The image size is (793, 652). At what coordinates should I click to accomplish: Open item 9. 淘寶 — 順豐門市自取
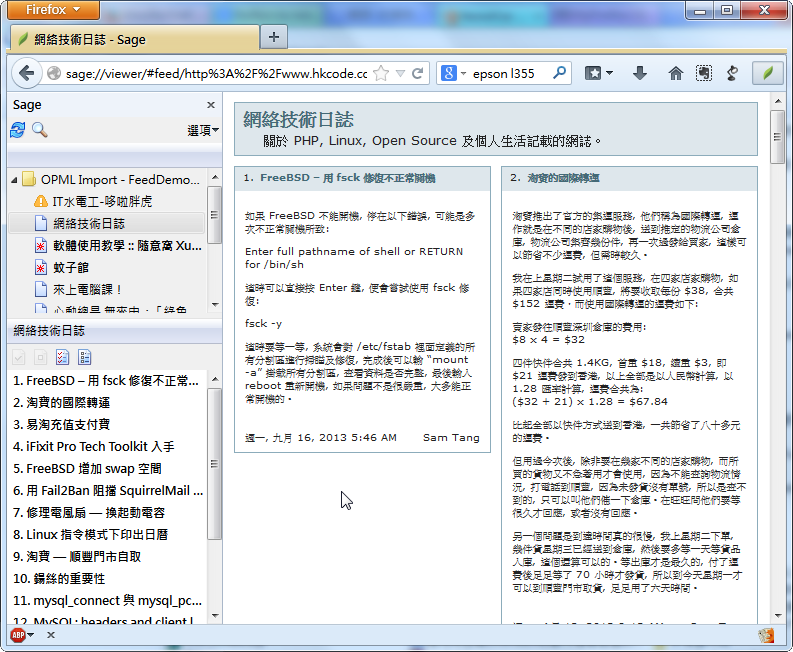tap(77, 556)
